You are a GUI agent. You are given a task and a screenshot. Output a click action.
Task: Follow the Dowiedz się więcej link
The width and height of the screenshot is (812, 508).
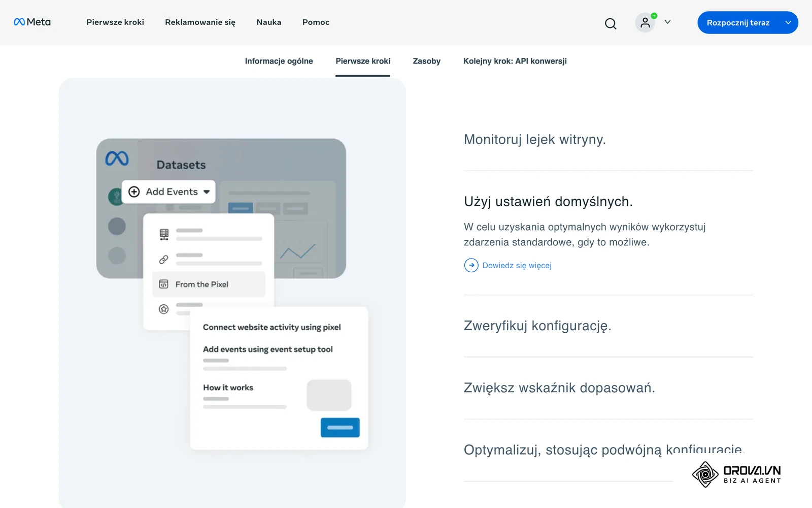point(517,265)
